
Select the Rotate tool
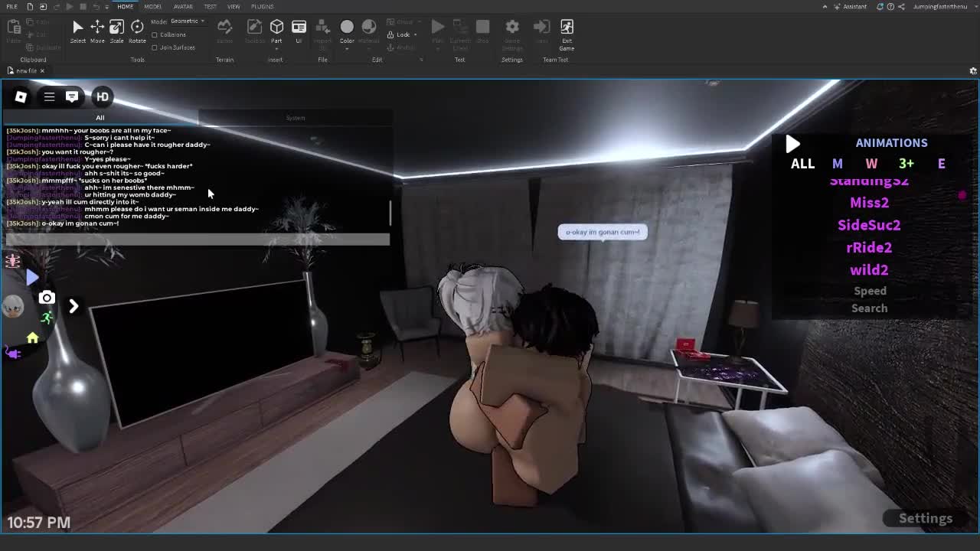point(137,31)
